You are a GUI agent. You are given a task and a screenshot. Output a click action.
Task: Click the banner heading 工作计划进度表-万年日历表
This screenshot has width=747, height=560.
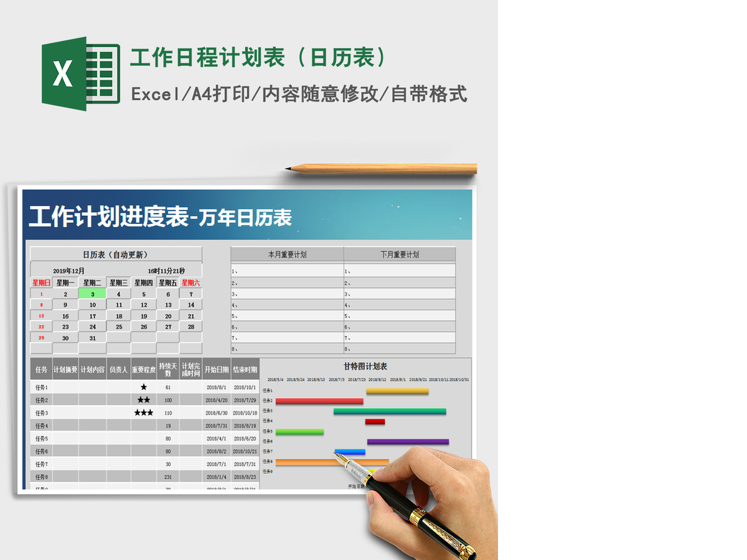(160, 217)
